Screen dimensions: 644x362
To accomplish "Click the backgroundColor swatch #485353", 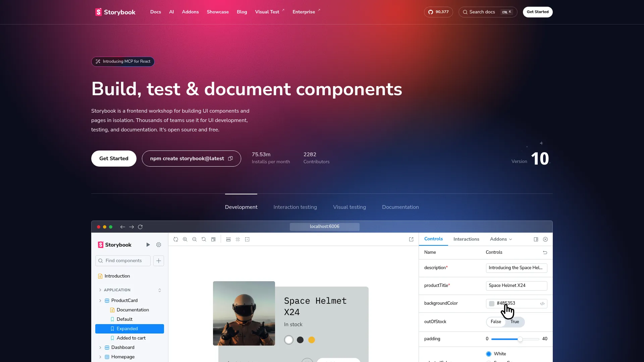I will pyautogui.click(x=492, y=304).
